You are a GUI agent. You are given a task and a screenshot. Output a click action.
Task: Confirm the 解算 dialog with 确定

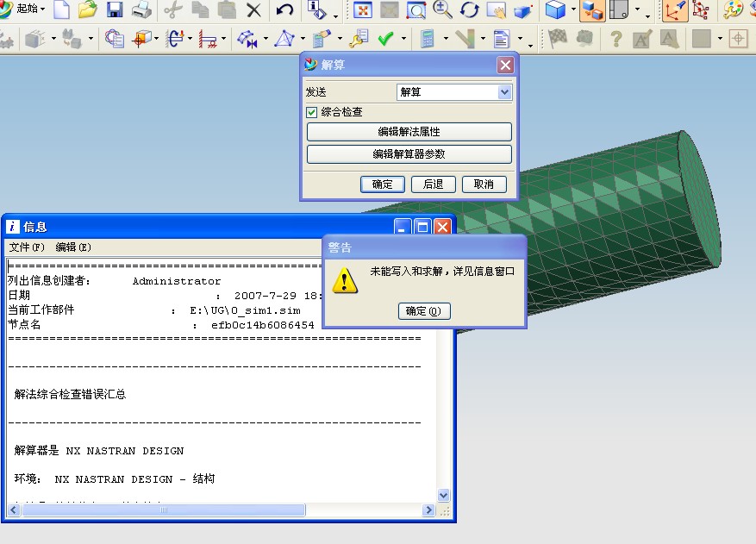[383, 184]
